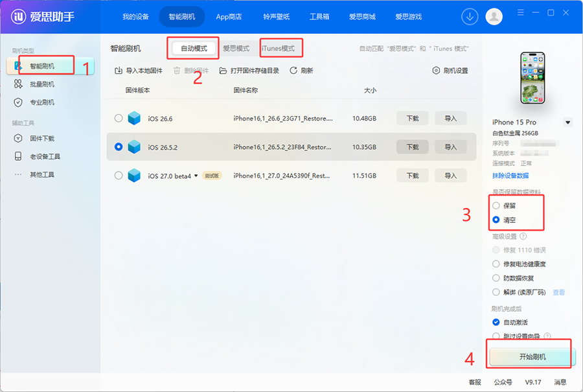This screenshot has width=583, height=392.
Task: Open 批量刷机 in the sidebar
Action: [42, 84]
